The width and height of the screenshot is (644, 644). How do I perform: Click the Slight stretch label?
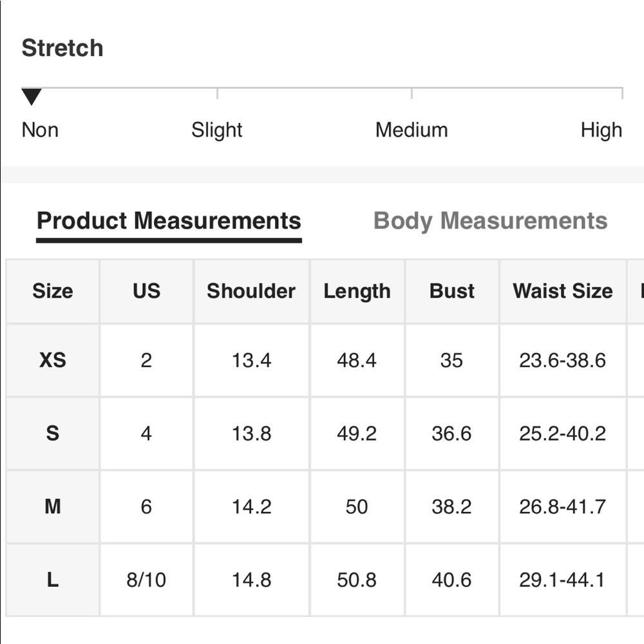click(x=217, y=130)
